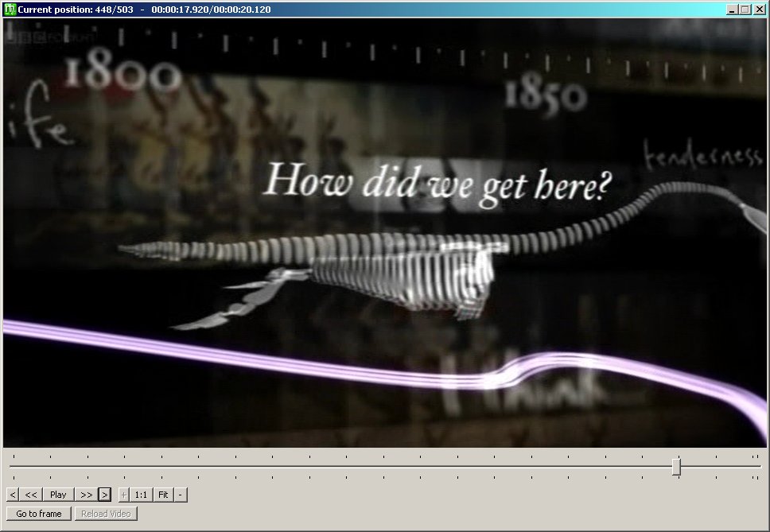This screenshot has width=770, height=532.
Task: Maximize the video player window
Action: click(x=745, y=10)
